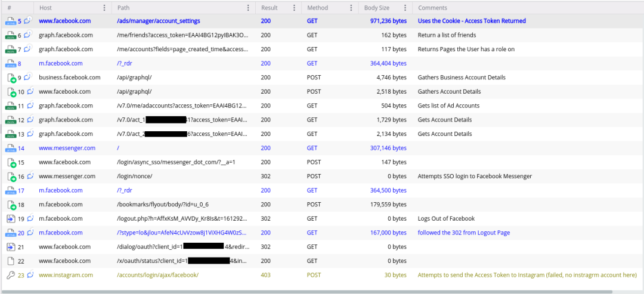The width and height of the screenshot is (644, 294).
Task: Open the Path column options menu
Action: [248, 8]
